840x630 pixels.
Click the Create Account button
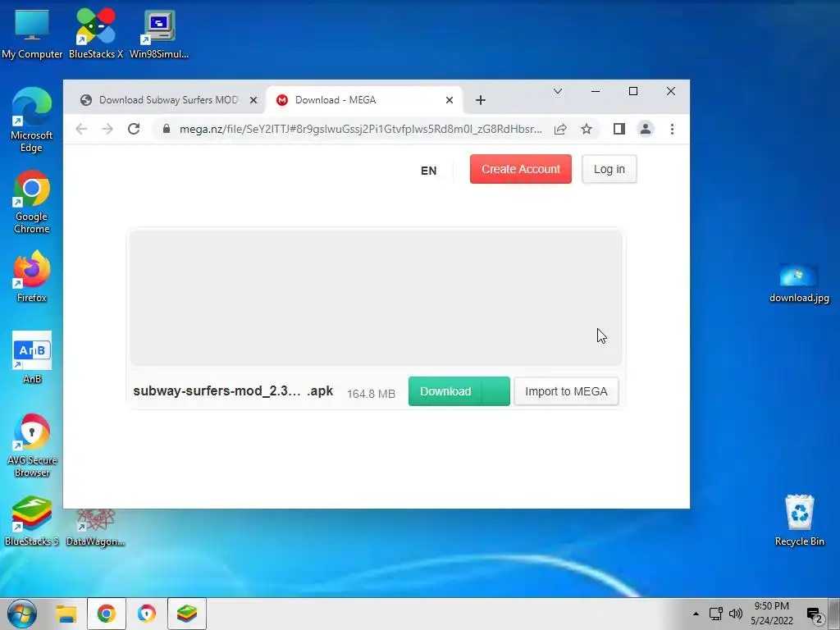[x=521, y=169]
